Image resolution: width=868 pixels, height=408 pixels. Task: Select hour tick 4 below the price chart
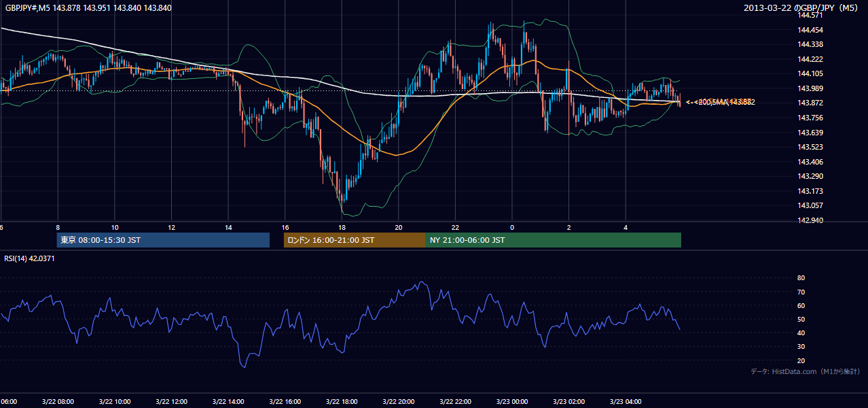pyautogui.click(x=626, y=228)
